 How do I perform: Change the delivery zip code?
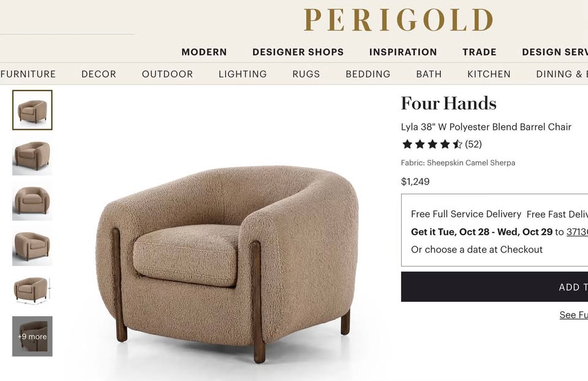[x=577, y=232]
